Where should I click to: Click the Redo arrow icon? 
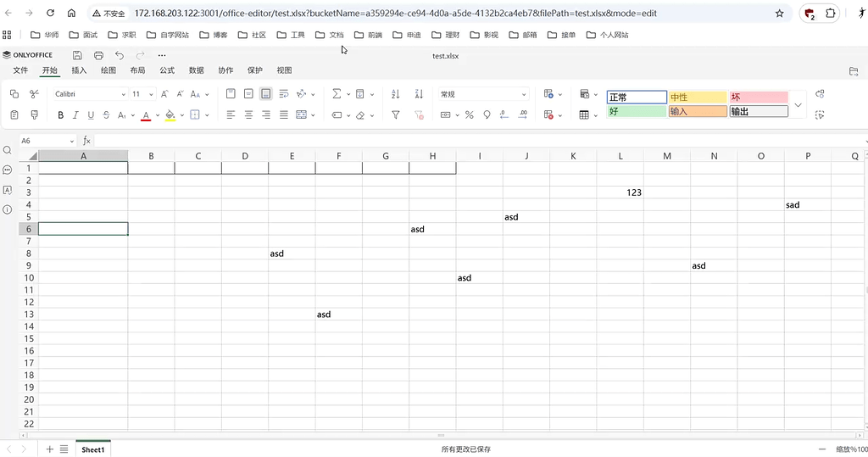(140, 55)
